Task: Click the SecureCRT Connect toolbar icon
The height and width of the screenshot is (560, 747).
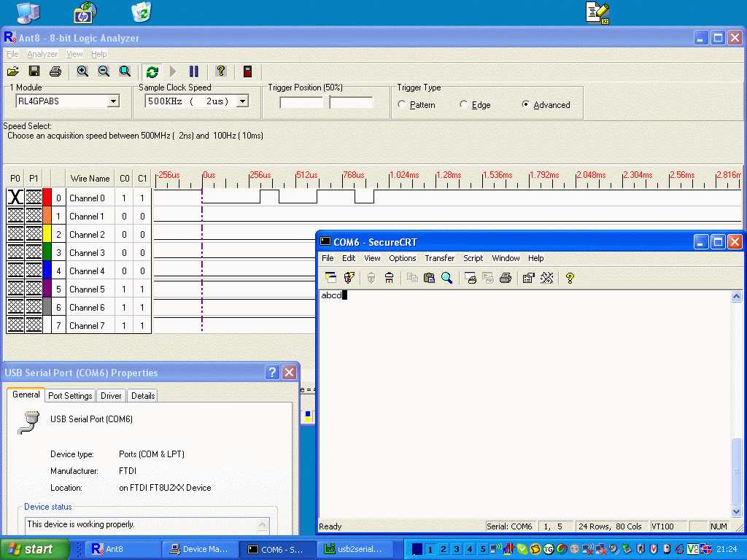Action: [x=330, y=278]
